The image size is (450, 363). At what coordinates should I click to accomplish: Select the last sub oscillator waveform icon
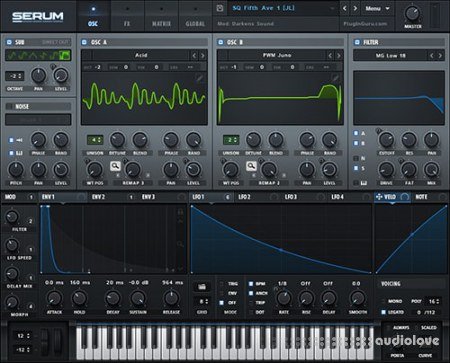[x=65, y=55]
